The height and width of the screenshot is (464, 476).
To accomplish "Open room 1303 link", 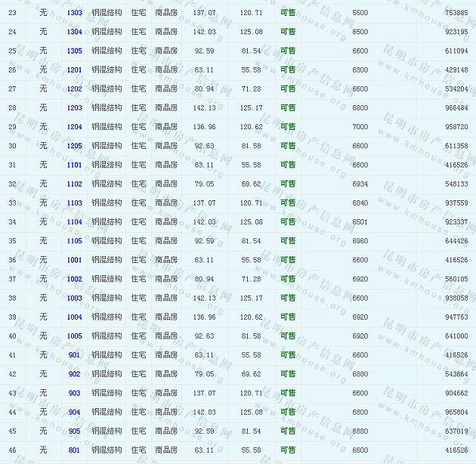I will point(74,13).
